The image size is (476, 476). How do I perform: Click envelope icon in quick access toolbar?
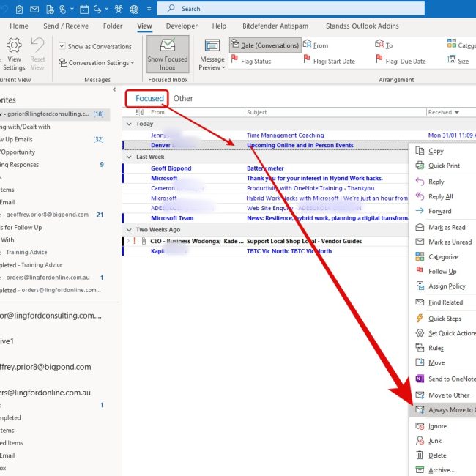pyautogui.click(x=34, y=10)
